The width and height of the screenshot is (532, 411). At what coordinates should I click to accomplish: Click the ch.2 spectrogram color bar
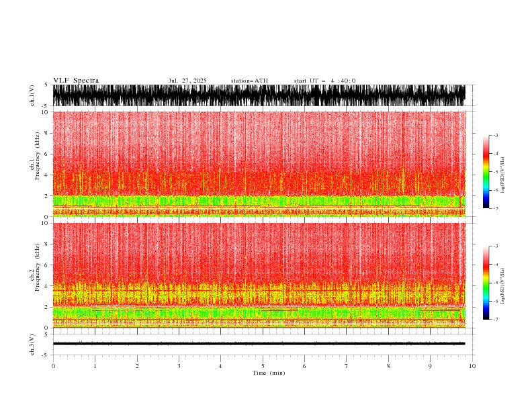(x=486, y=283)
